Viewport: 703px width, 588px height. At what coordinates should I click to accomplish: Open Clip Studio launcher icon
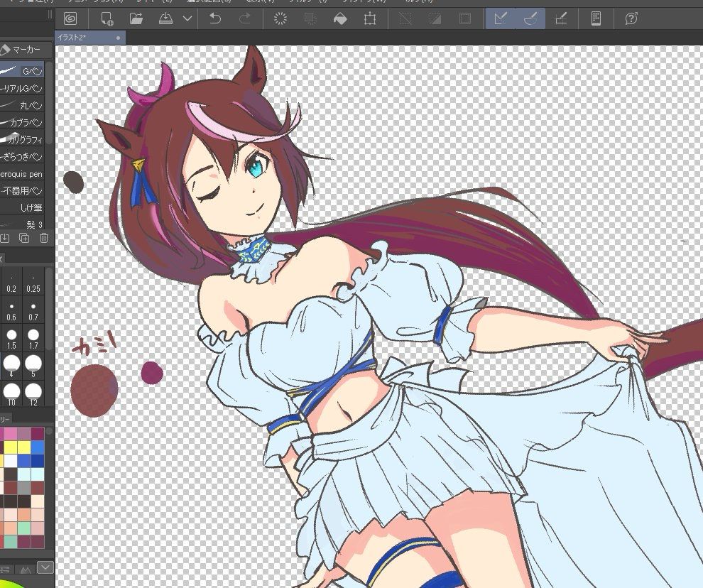70,19
